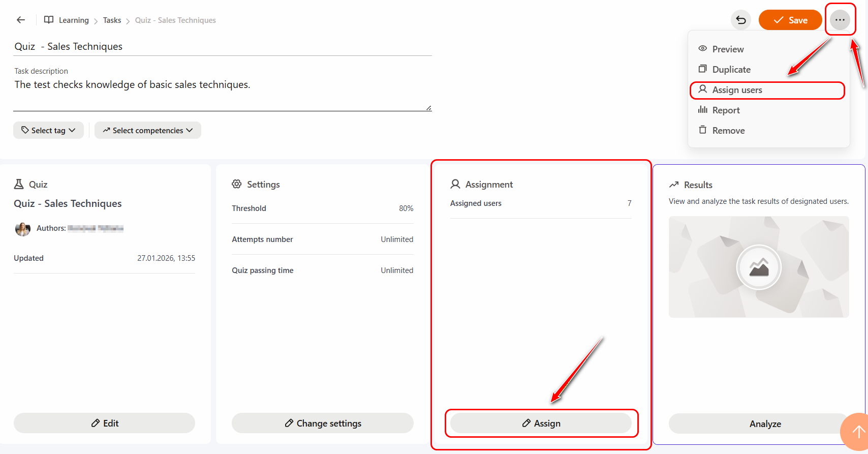Click the back arrow icon
This screenshot has height=454, width=868.
click(21, 20)
